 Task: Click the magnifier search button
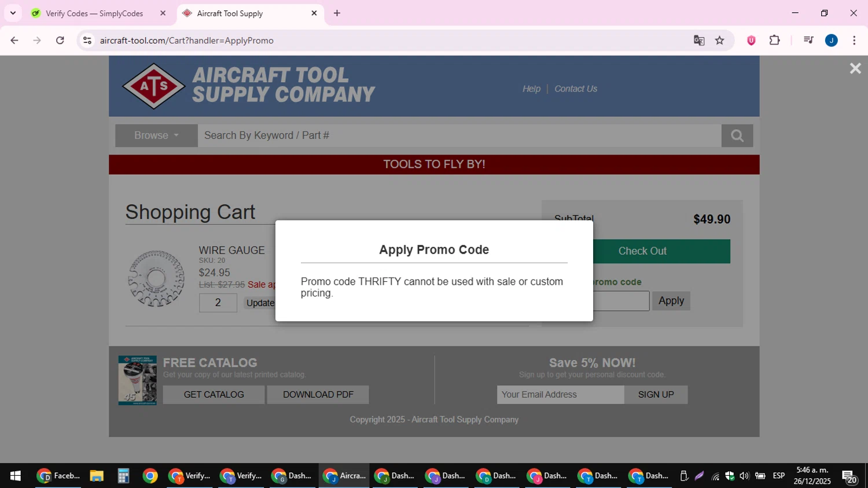point(737,135)
